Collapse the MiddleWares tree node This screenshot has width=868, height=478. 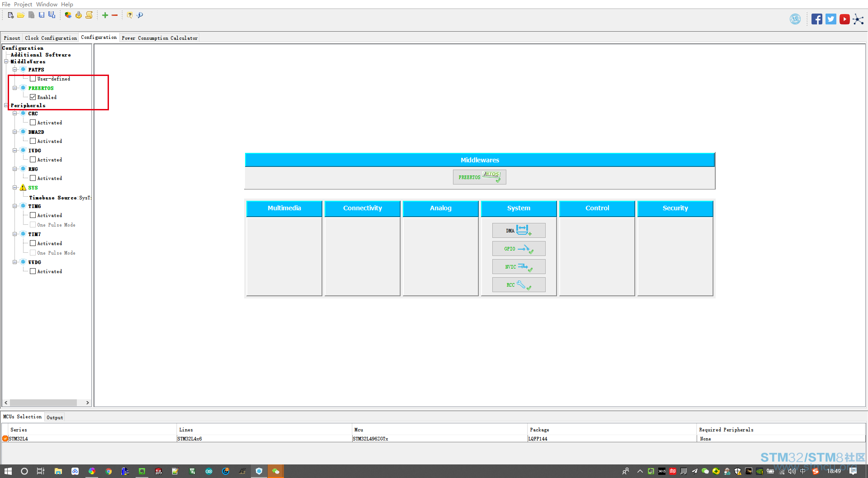[6, 62]
